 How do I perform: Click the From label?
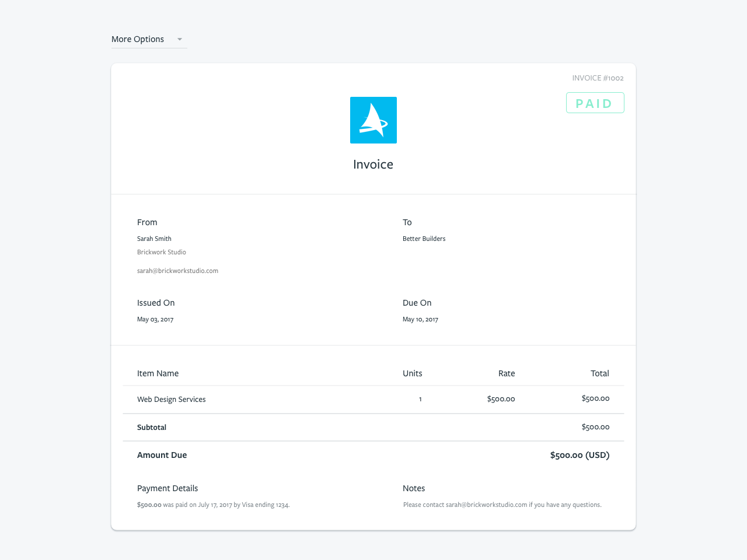pos(147,222)
